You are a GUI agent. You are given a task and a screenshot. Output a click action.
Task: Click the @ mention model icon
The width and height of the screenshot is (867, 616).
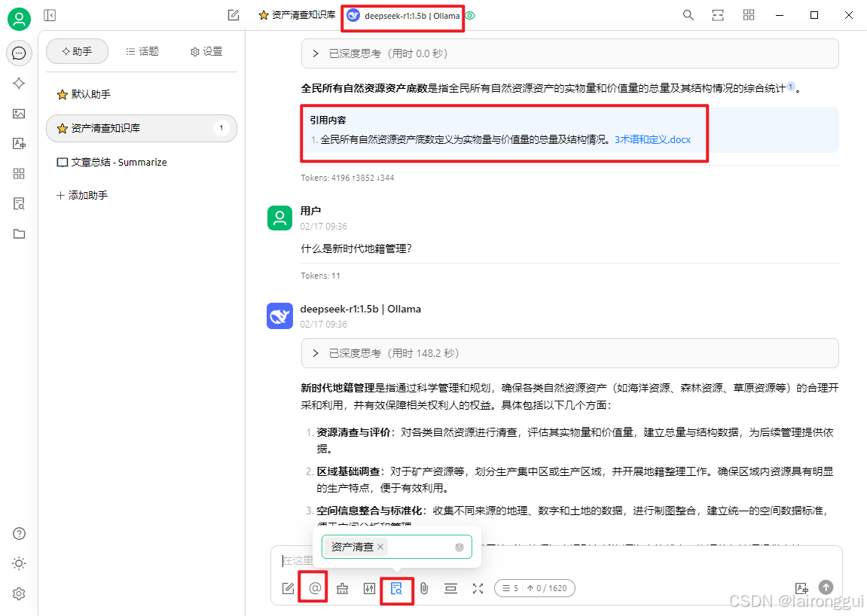pyautogui.click(x=315, y=588)
